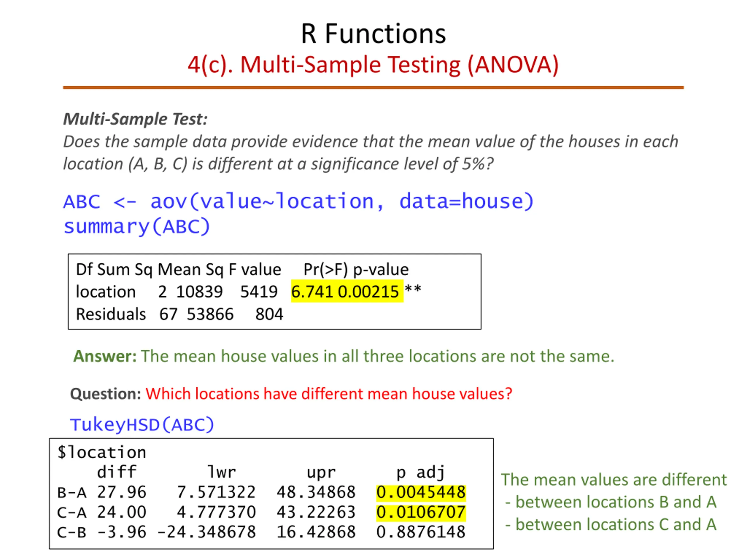Click the 'Pr(>F) p-value' column header
Viewport: 747px width, 560px height.
point(356,269)
